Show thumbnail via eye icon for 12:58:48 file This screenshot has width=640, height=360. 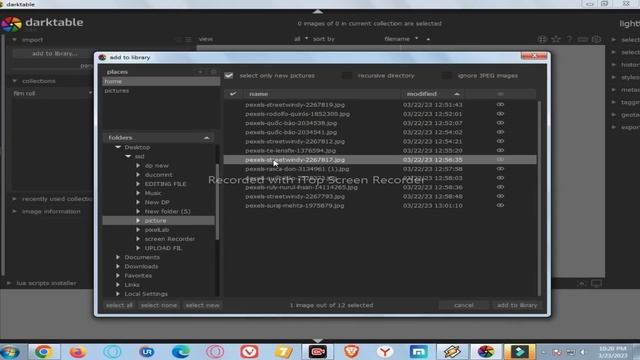(x=500, y=196)
